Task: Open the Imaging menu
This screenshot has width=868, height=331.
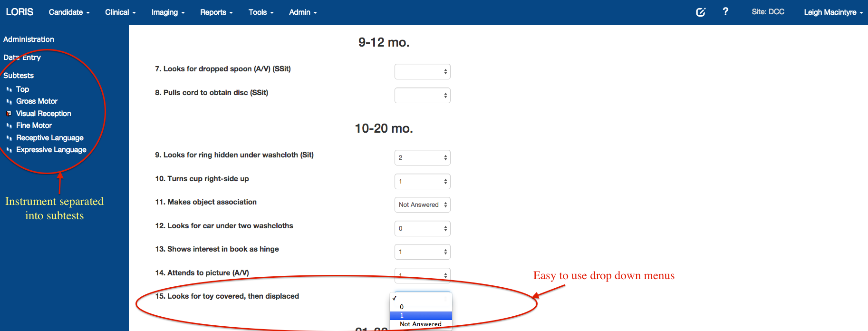Action: point(168,12)
